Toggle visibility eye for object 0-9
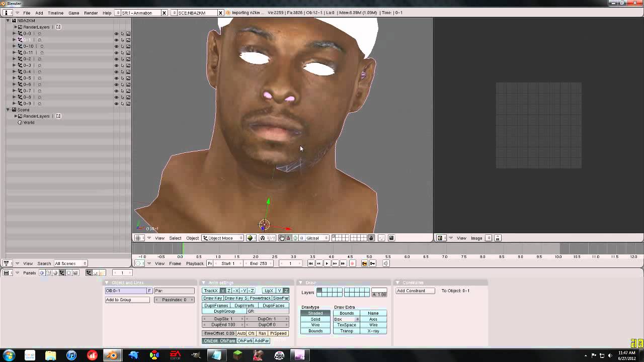644x362 pixels. pos(116,104)
